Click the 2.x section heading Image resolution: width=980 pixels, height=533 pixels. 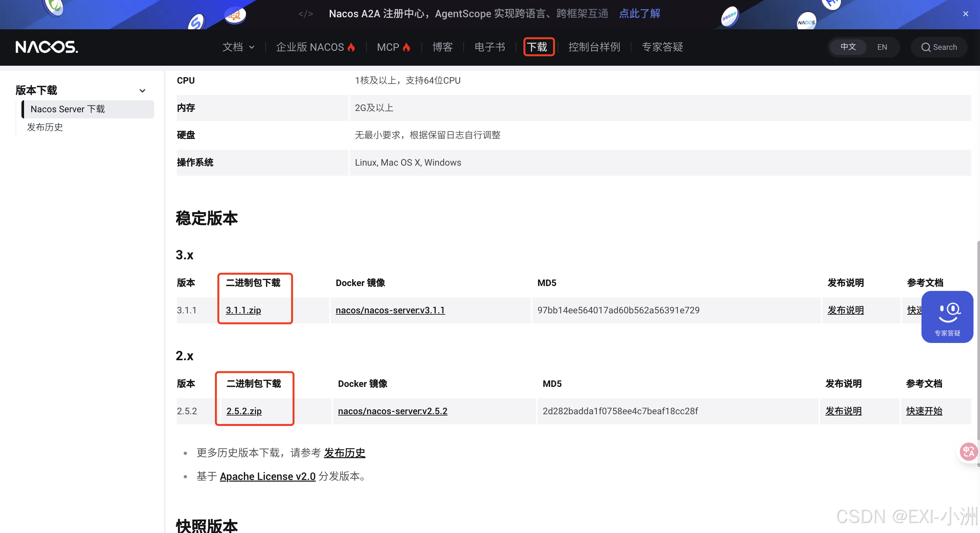click(184, 356)
